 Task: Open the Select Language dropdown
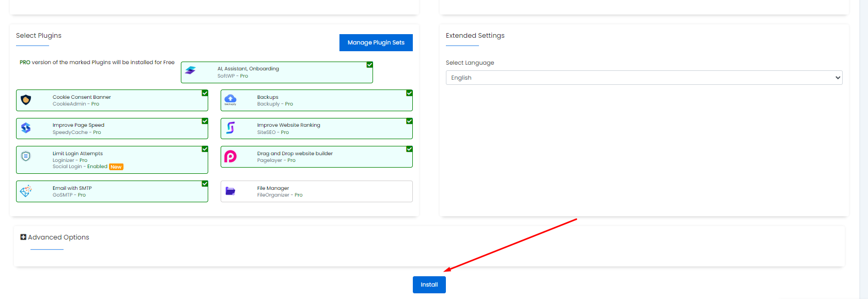[644, 78]
